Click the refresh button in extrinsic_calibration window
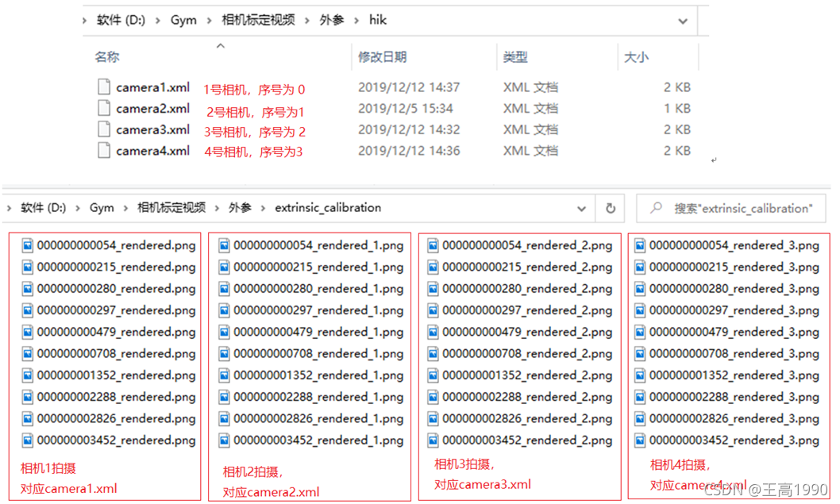Image resolution: width=840 pixels, height=504 pixels. [x=611, y=209]
